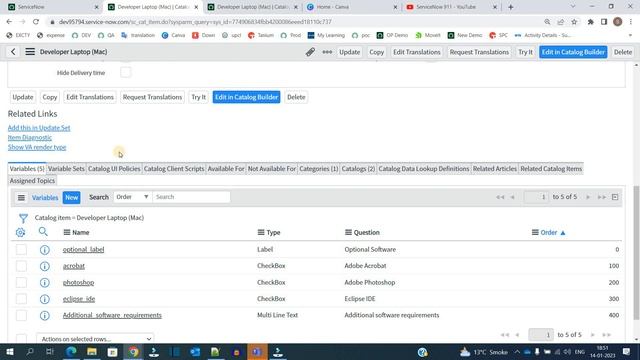
Task: Click the Windows Start button
Action: (x=9, y=352)
